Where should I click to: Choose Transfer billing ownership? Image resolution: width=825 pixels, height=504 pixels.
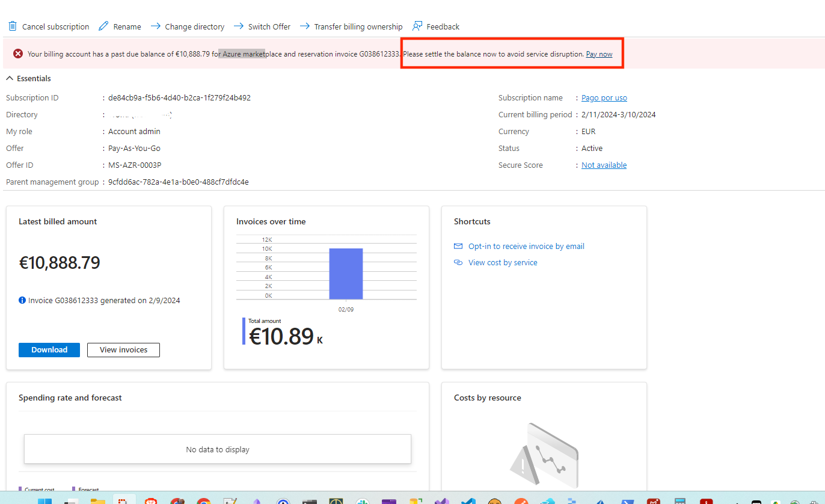[351, 26]
